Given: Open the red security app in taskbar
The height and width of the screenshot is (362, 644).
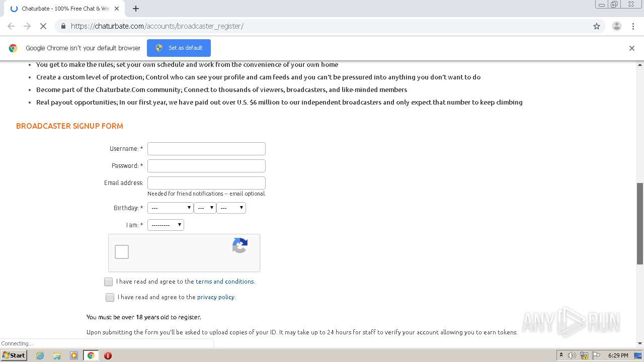Looking at the screenshot, I should point(108,355).
